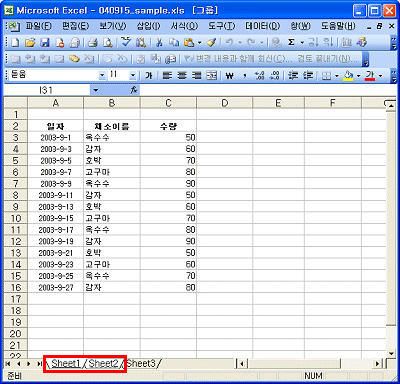Expand the AutoSum functions arrow

point(302,42)
